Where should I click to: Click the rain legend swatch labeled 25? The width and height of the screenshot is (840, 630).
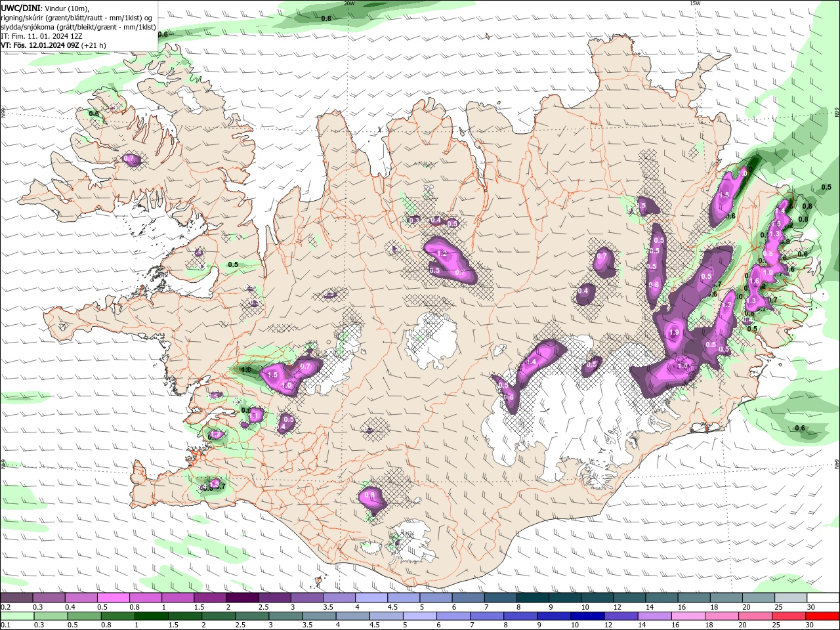tap(788, 616)
